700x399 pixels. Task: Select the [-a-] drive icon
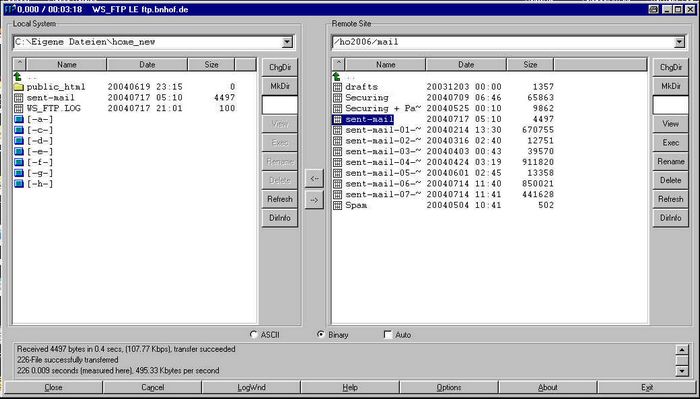18,119
